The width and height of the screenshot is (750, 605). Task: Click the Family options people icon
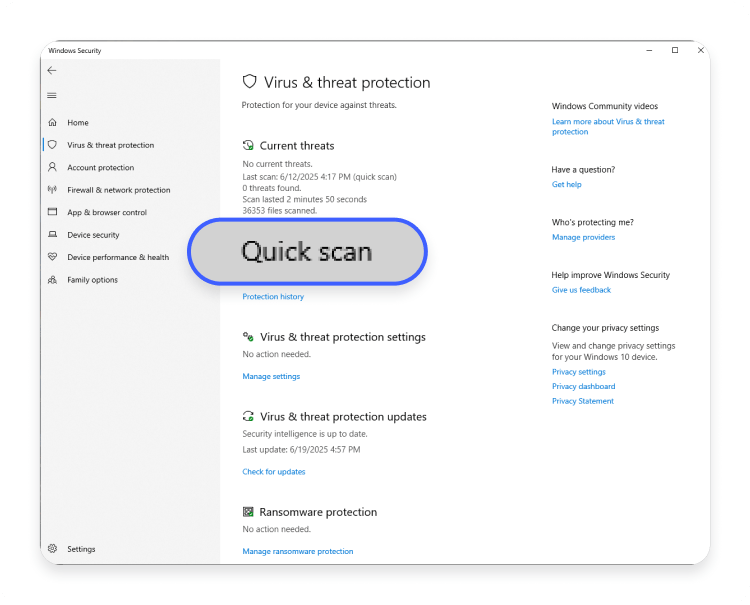tap(53, 280)
